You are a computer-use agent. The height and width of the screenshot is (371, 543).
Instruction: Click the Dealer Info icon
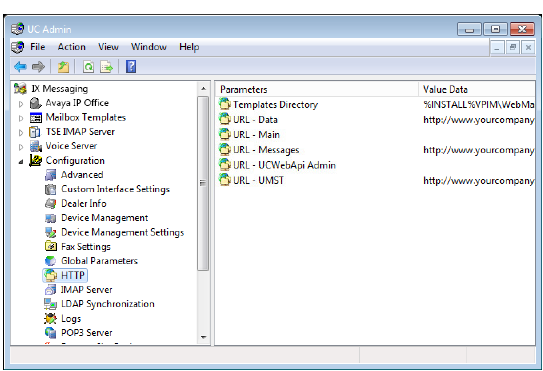pyautogui.click(x=51, y=203)
